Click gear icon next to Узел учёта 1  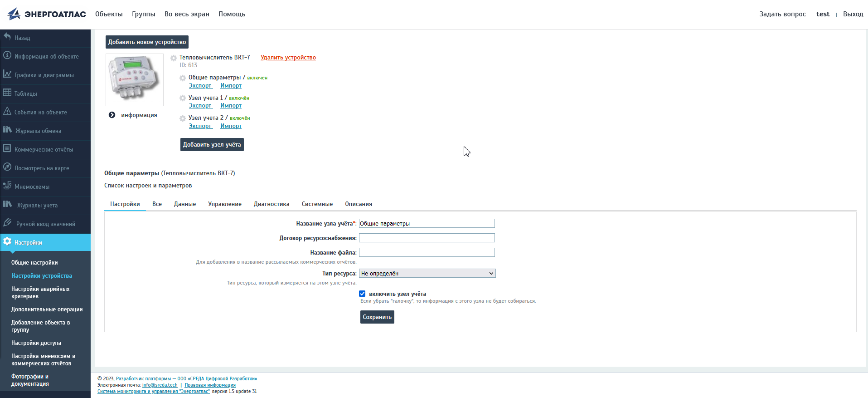pos(183,98)
